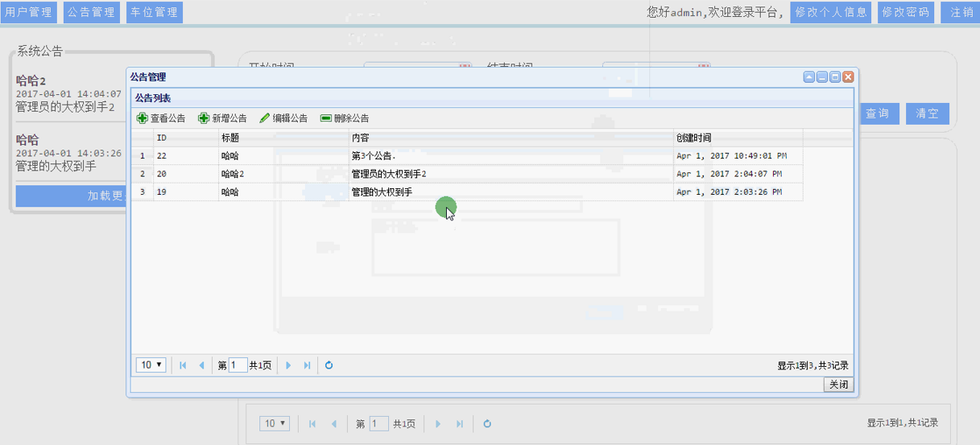The width and height of the screenshot is (980, 445).
Task: Click the green plus icon of 查看公告
Action: (143, 118)
